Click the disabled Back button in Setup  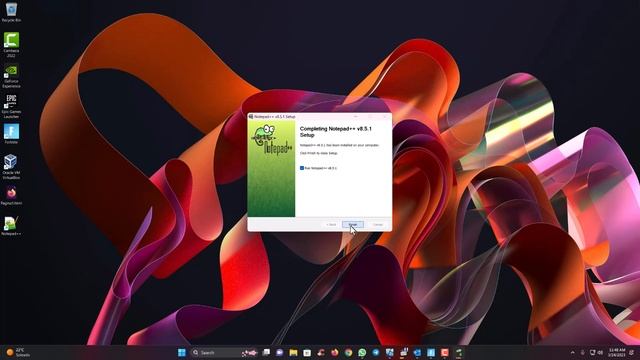tap(331, 224)
